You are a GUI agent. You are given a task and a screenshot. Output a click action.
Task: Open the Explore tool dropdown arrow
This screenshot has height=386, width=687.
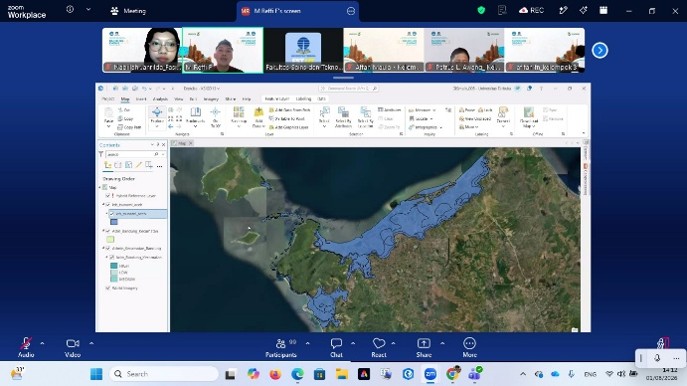(157, 127)
